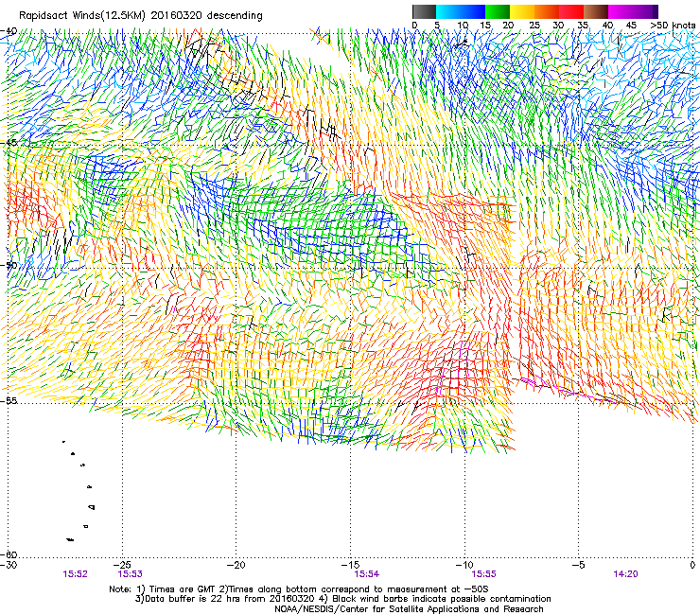Viewport: 700px width, 615px height.
Task: Click the blue 10-15 knots color swatch
Action: (x=473, y=11)
